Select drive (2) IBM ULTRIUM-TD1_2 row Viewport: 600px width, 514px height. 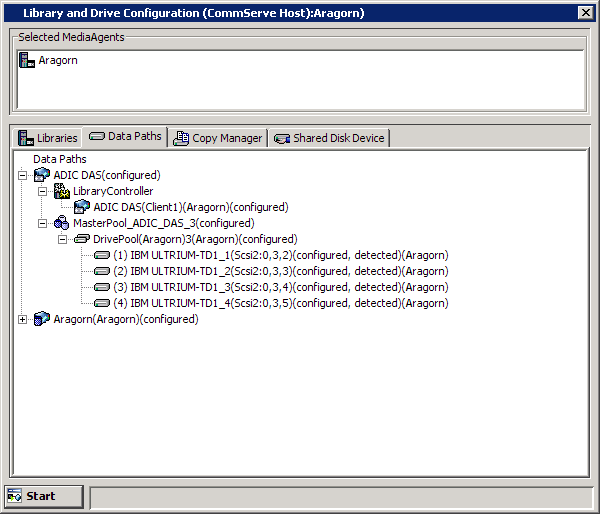(280, 271)
